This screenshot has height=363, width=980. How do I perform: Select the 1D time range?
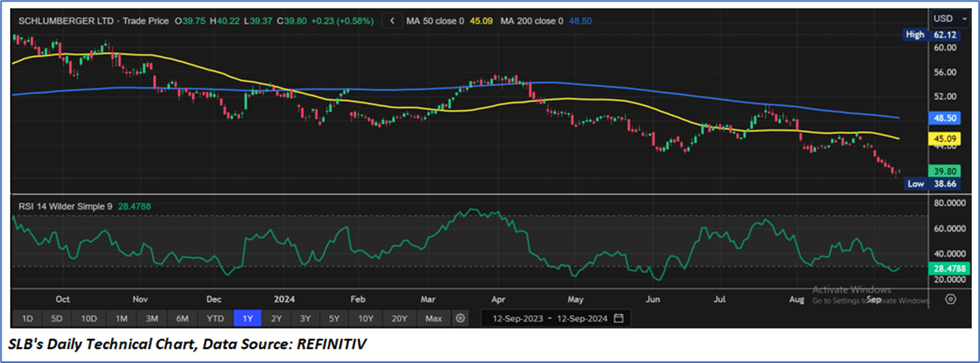(x=26, y=318)
